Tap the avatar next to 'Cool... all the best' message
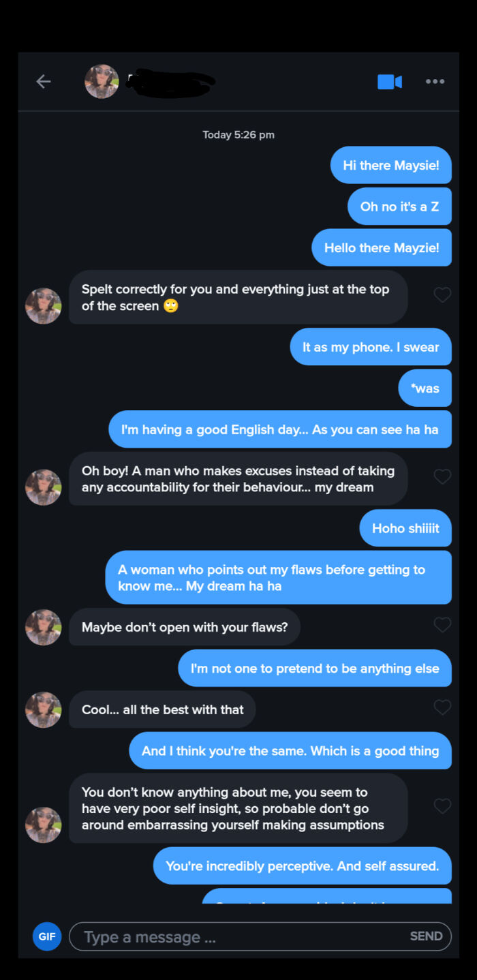The height and width of the screenshot is (980, 477). 43,709
